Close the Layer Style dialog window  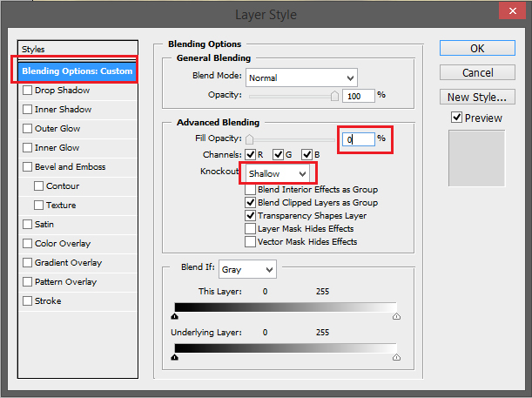click(x=511, y=15)
